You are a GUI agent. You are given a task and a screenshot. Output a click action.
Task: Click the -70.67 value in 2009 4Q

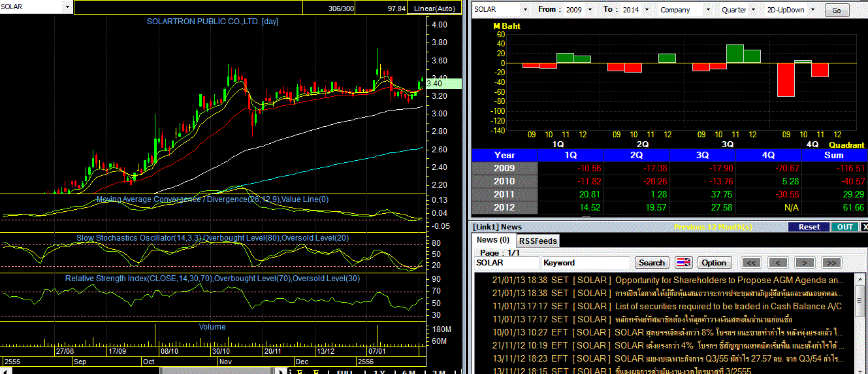786,168
